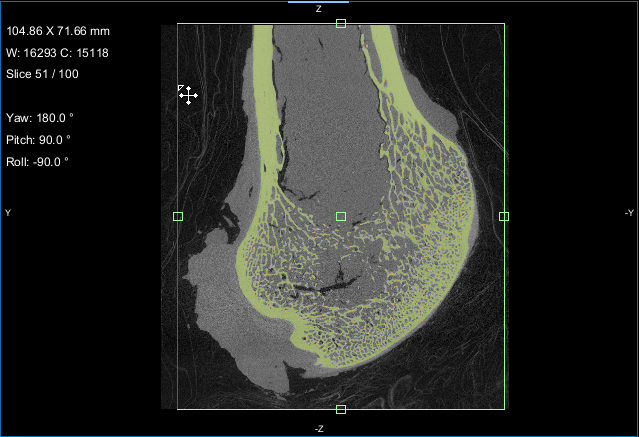The width and height of the screenshot is (639, 437).
Task: Select the left edge crop handle
Action: 178,216
